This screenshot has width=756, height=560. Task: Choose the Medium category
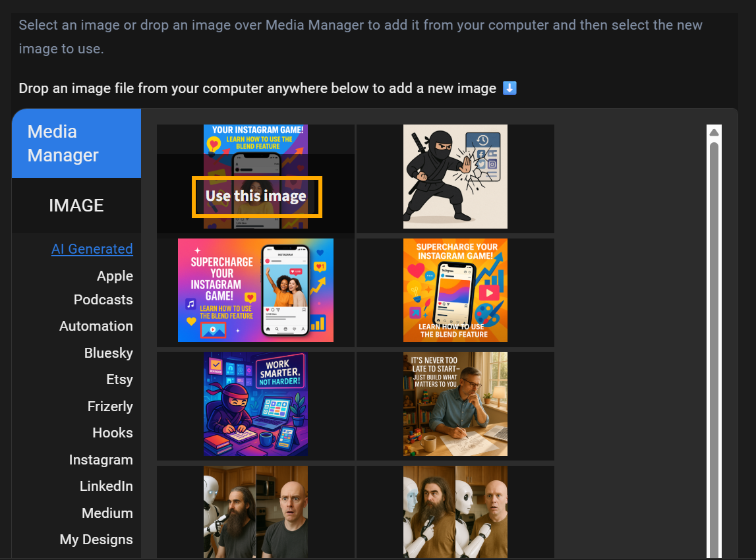click(x=107, y=513)
